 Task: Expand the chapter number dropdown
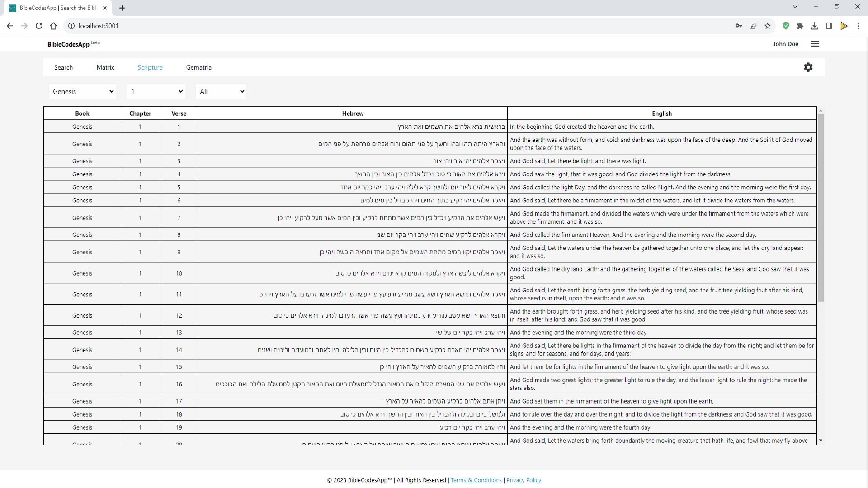click(x=156, y=91)
